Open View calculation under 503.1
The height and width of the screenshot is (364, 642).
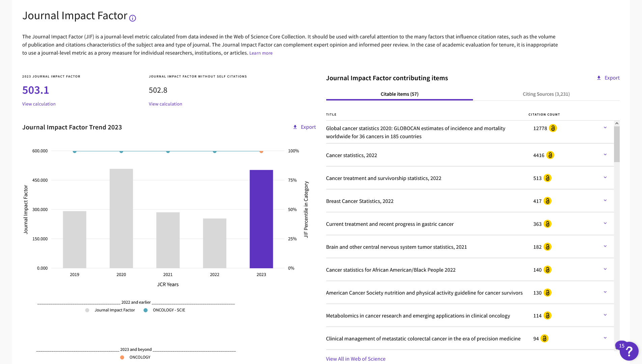(x=39, y=104)
